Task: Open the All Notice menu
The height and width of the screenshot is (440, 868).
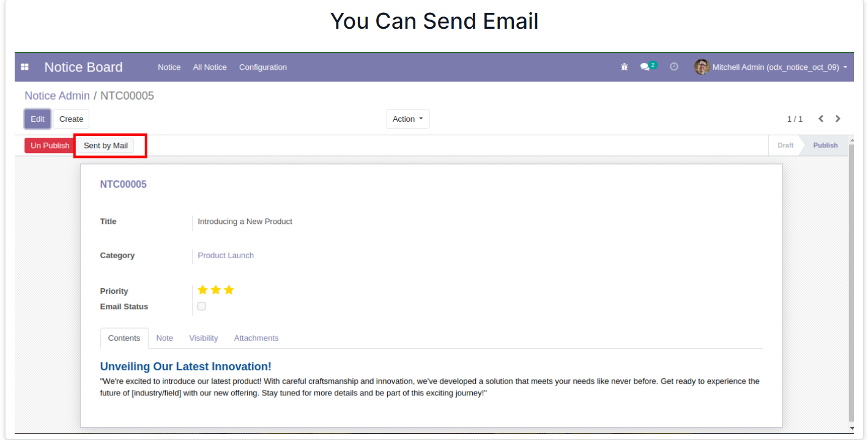Action: pyautogui.click(x=210, y=67)
